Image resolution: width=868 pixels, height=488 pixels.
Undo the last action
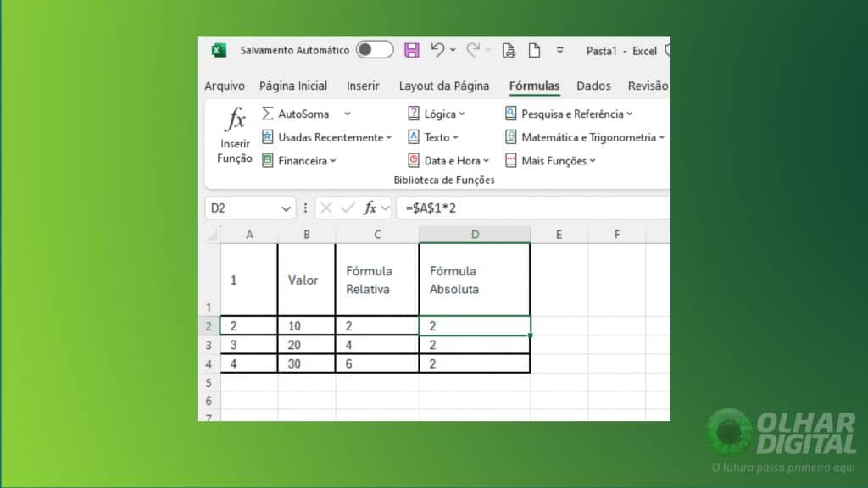pos(437,50)
